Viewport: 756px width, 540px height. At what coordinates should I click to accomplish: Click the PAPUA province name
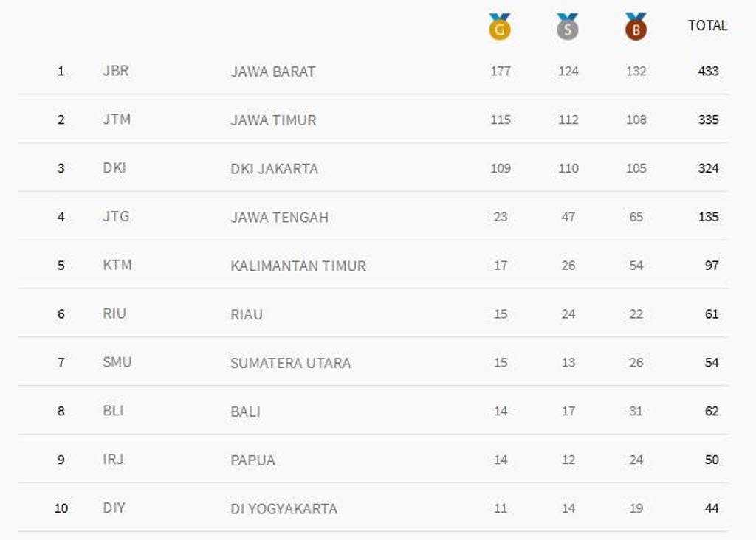pos(252,460)
